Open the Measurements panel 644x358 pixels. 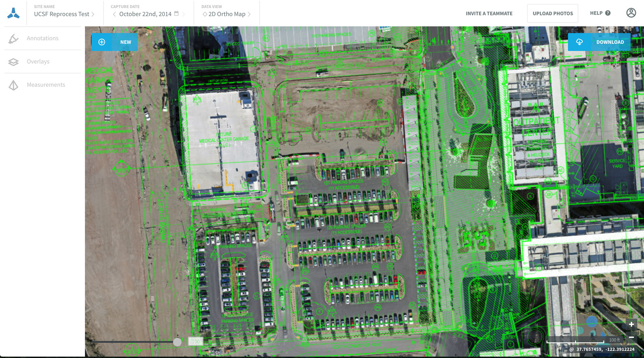46,85
